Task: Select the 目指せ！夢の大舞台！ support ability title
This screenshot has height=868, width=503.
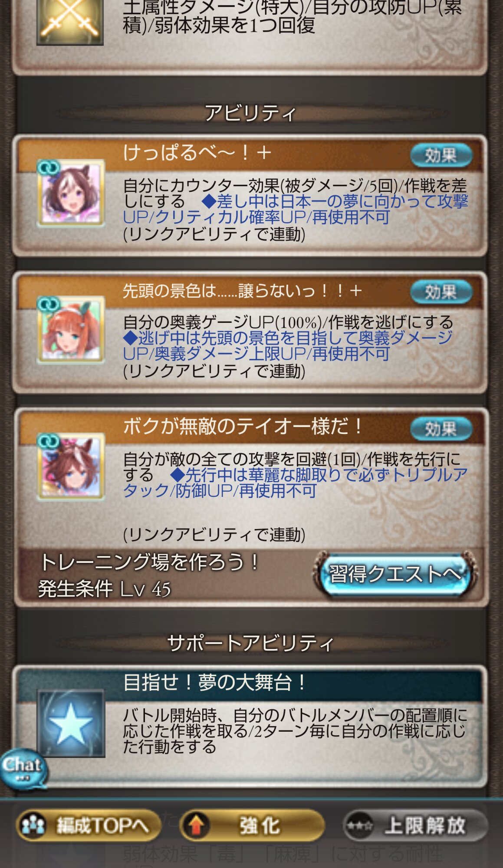Action: click(x=215, y=683)
